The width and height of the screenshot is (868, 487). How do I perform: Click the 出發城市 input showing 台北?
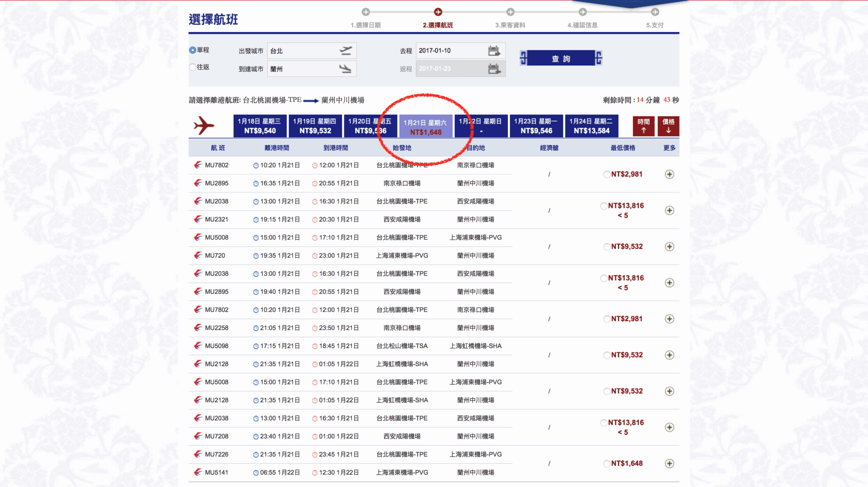tap(312, 51)
